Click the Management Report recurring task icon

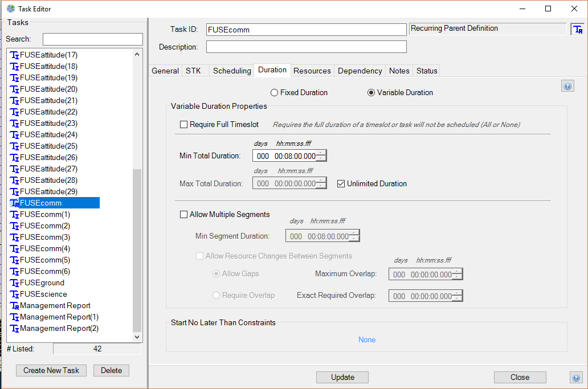(15, 306)
